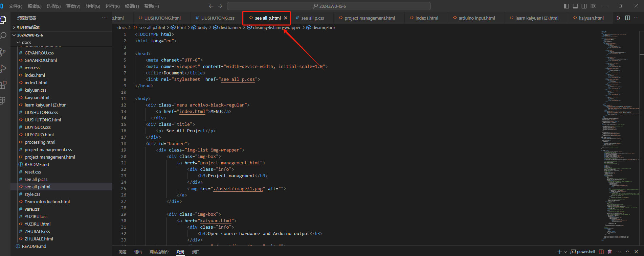
Task: Expand the 打开的编辑器 section
Action: tap(61, 27)
